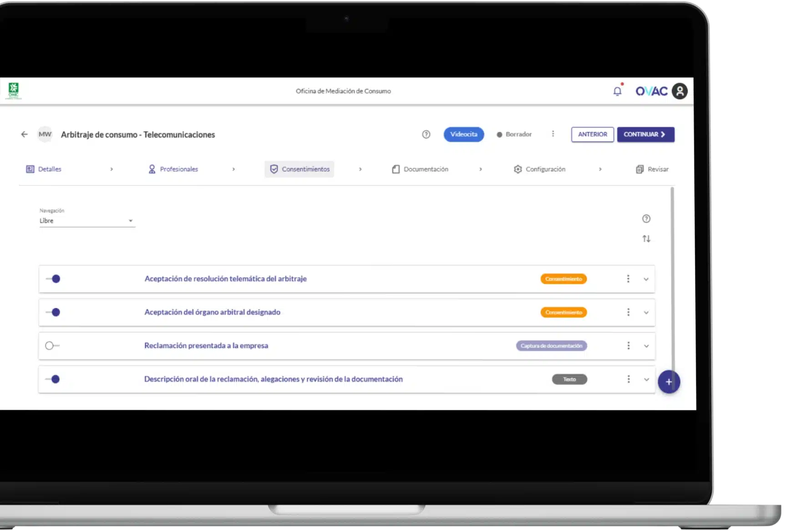Click the notification bell icon
This screenshot has width=812, height=530.
(x=617, y=92)
